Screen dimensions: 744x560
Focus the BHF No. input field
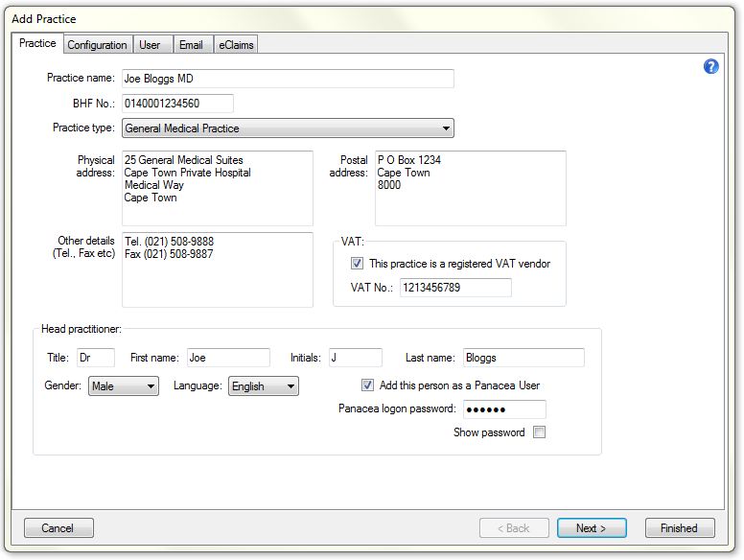177,104
